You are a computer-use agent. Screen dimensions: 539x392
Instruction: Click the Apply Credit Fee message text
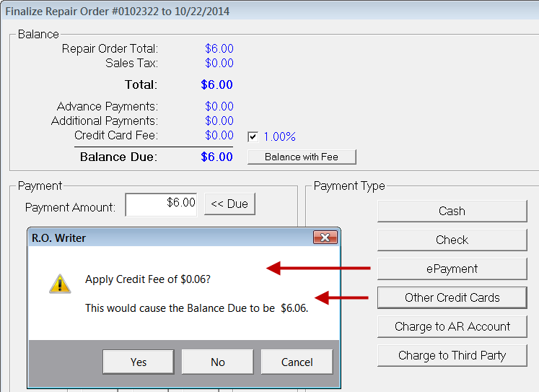[149, 279]
